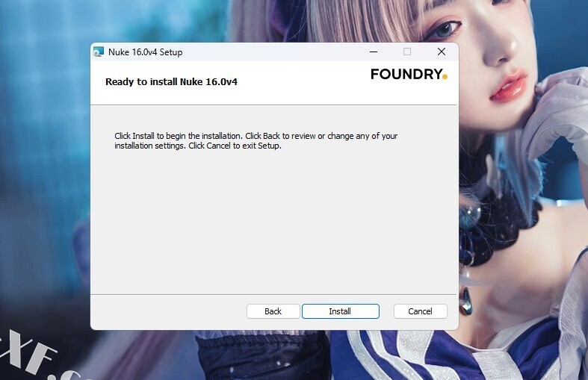Go Back to review installation settings

click(273, 311)
